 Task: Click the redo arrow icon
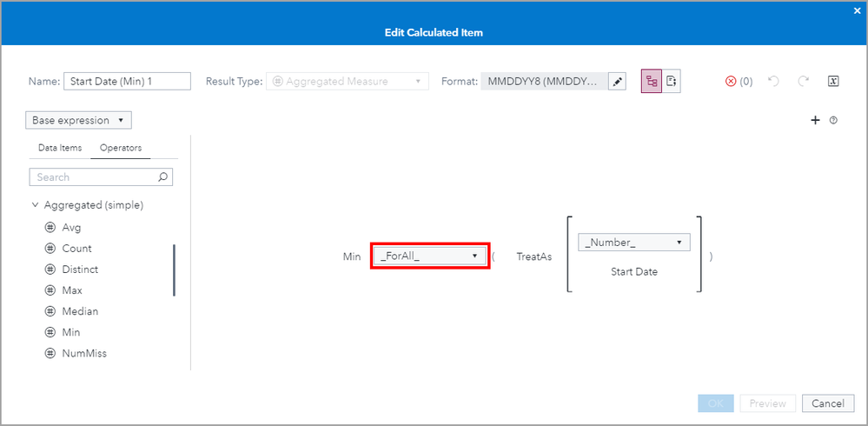click(802, 81)
